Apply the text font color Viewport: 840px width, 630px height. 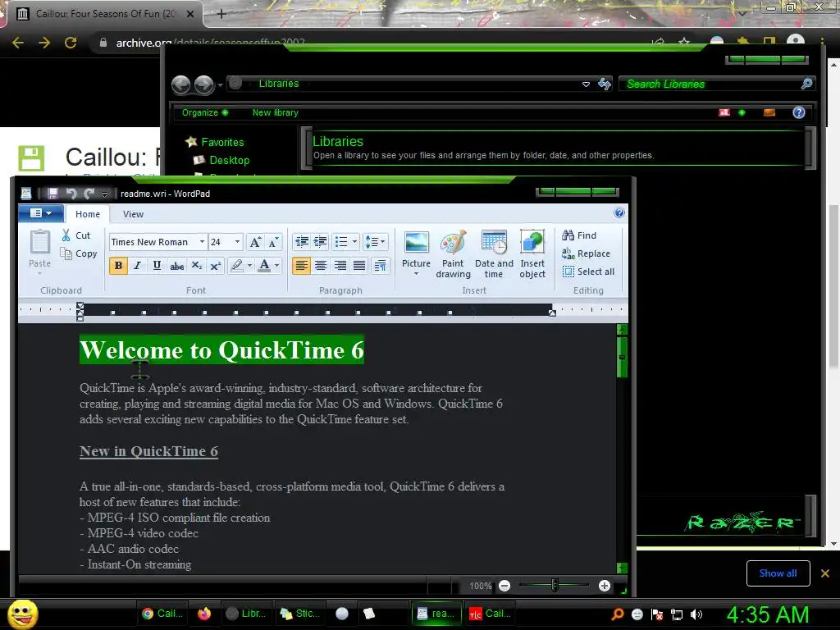click(264, 265)
